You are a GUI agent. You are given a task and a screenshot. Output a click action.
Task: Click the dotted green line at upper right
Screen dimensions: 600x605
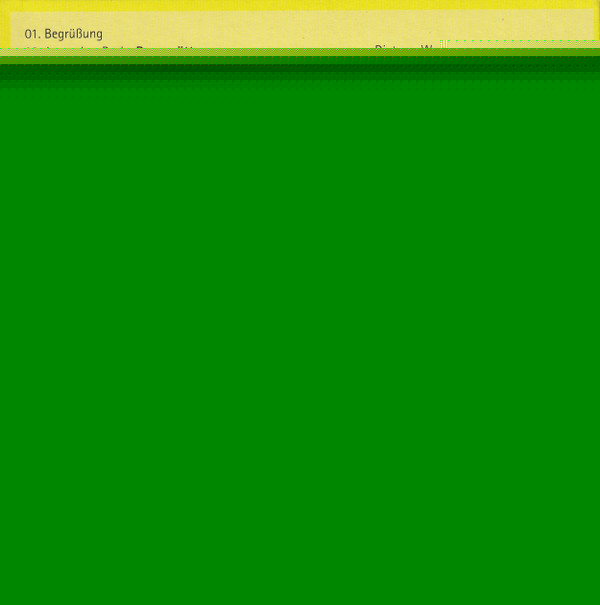pyautogui.click(x=518, y=42)
